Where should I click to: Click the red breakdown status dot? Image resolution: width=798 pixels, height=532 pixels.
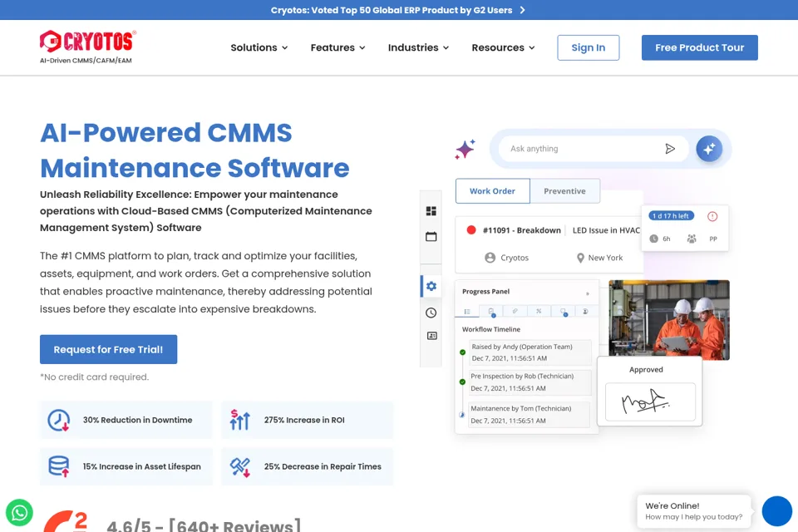point(471,230)
